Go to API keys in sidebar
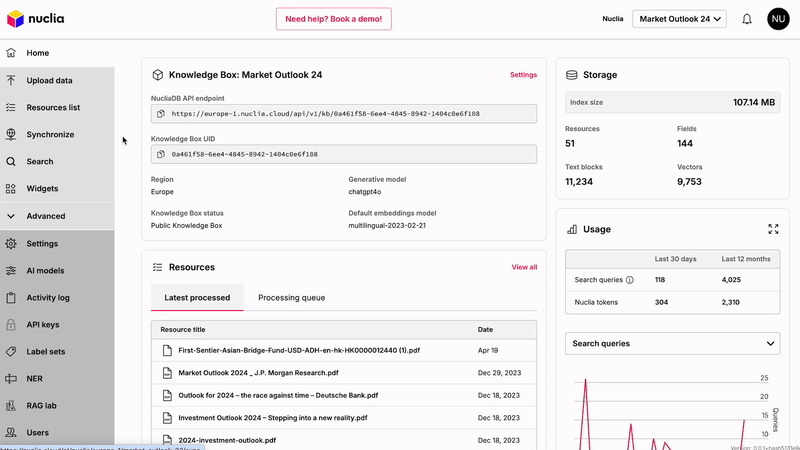 point(43,324)
